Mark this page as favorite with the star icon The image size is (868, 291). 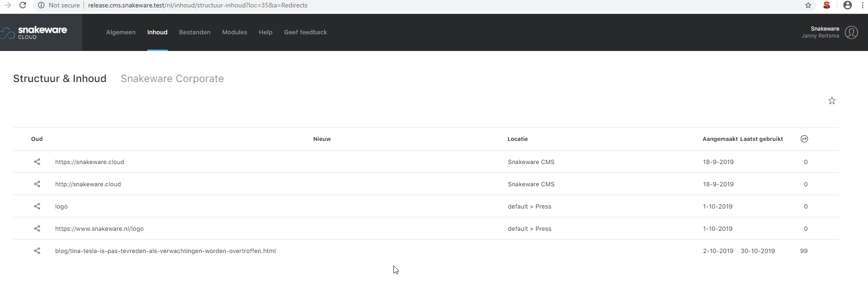(832, 101)
